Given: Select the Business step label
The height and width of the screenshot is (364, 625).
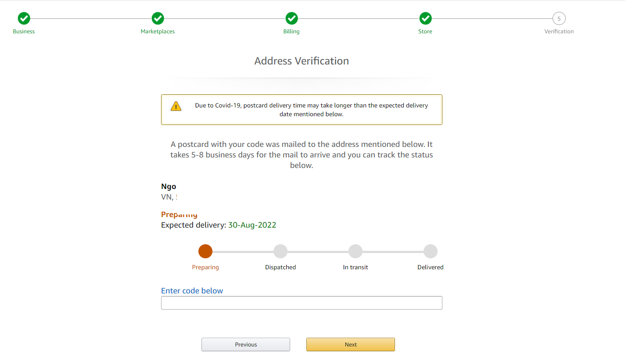Looking at the screenshot, I should (x=24, y=32).
